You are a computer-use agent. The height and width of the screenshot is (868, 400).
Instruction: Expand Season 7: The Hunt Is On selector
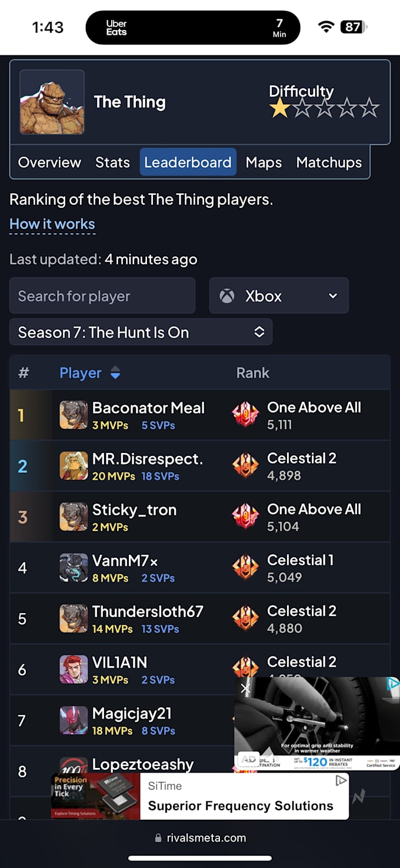pos(141,332)
